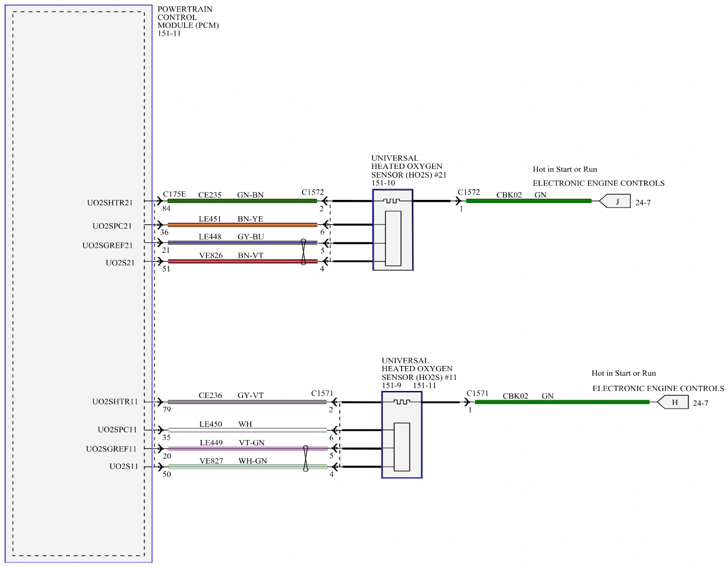Select pin 79 at the PCM connector
Viewport: 728px width, 567px height.
[x=167, y=409]
